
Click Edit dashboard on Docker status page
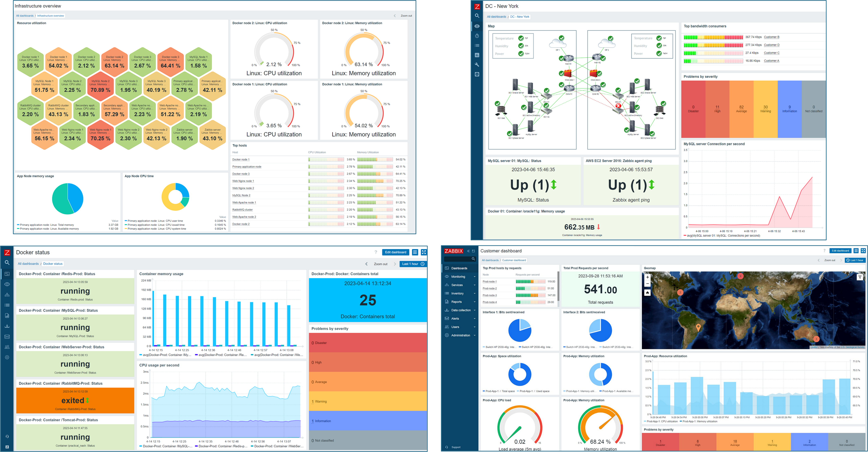396,252
